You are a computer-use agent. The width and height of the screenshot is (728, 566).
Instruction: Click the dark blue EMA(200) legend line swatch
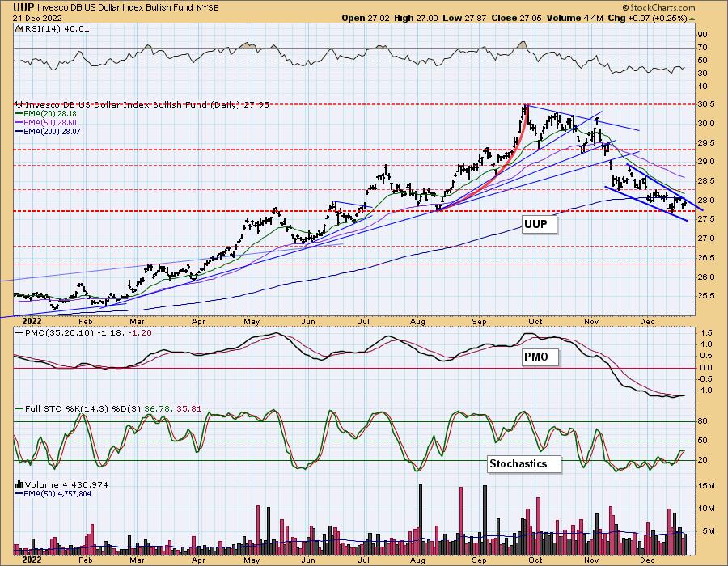click(19, 131)
